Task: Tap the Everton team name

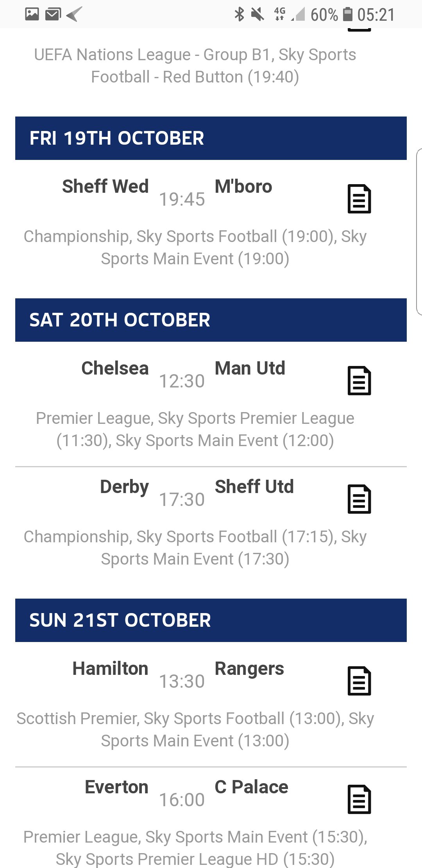Action: [x=116, y=787]
